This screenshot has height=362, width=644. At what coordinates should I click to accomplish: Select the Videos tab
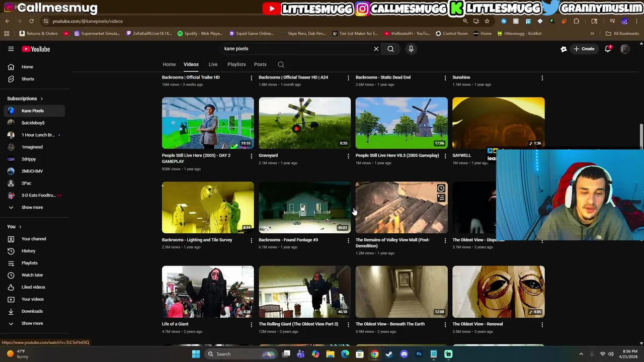coord(191,64)
